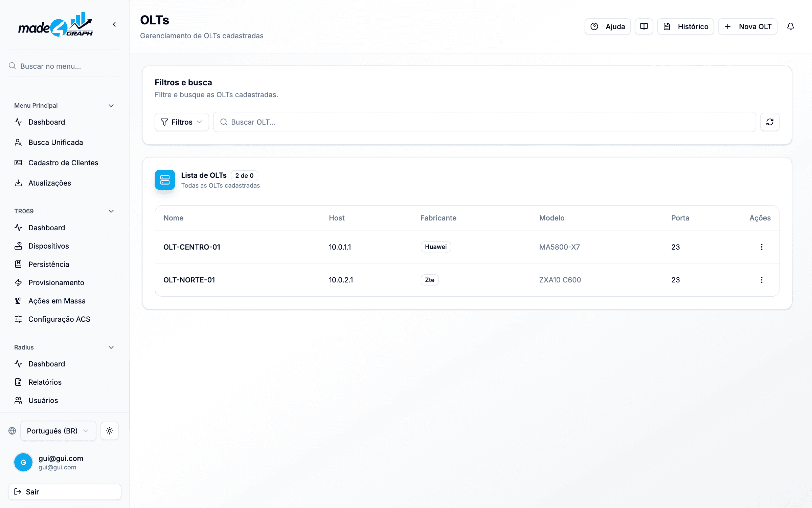Open the documentation book icon
The height and width of the screenshot is (508, 812).
pos(644,26)
